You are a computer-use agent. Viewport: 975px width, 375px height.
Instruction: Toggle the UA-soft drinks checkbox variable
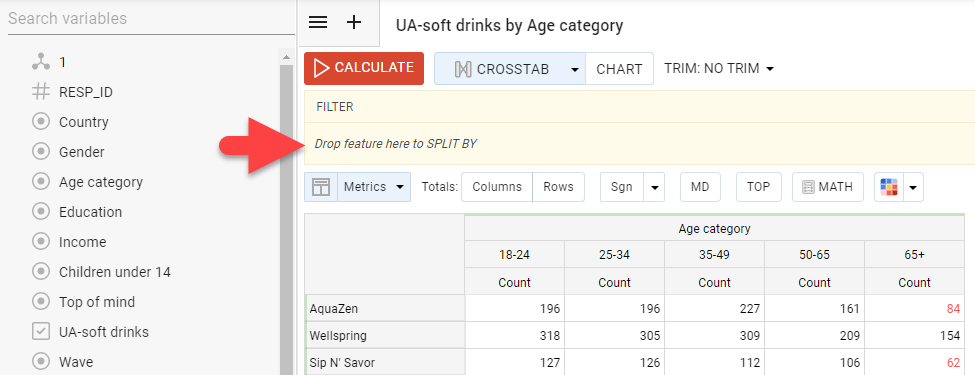coord(40,331)
